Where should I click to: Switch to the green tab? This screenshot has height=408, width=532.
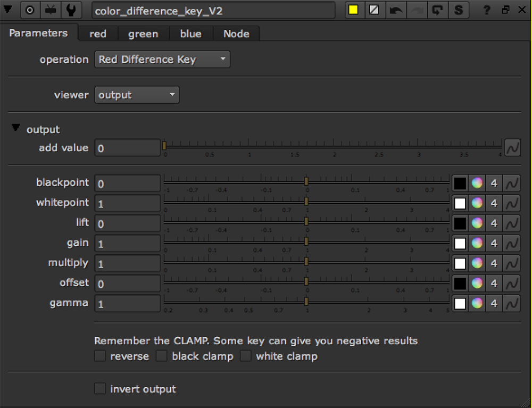pos(143,34)
